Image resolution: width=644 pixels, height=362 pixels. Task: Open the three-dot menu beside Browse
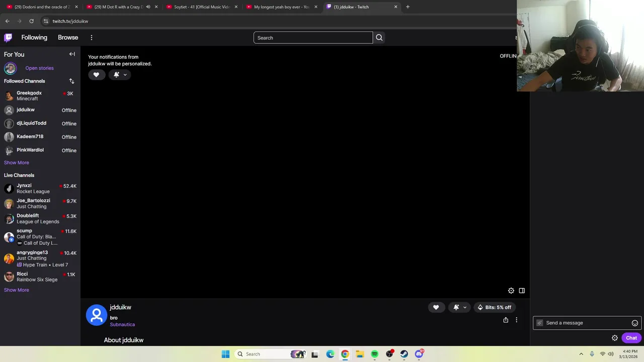click(x=91, y=38)
